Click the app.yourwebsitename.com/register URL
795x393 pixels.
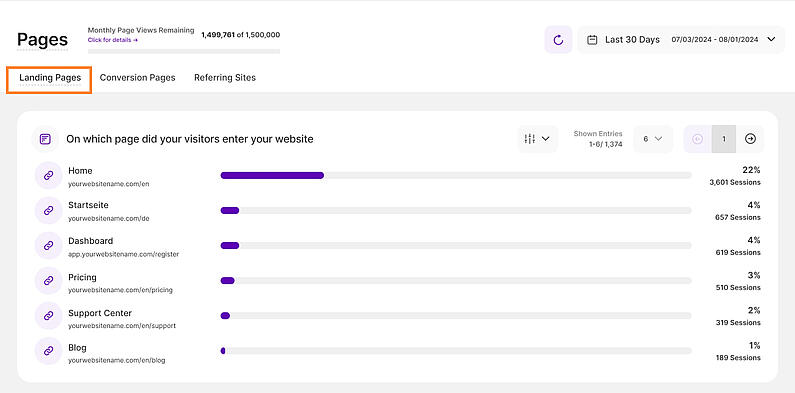[123, 254]
